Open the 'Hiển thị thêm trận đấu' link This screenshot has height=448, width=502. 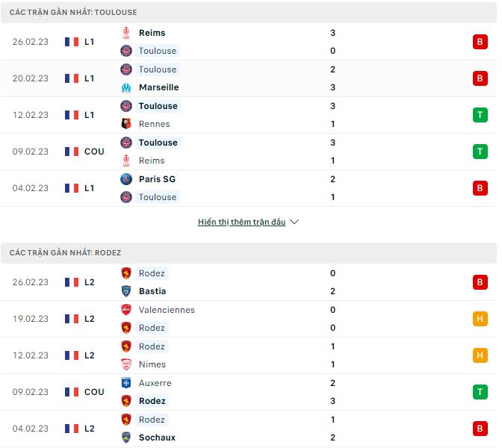(241, 222)
